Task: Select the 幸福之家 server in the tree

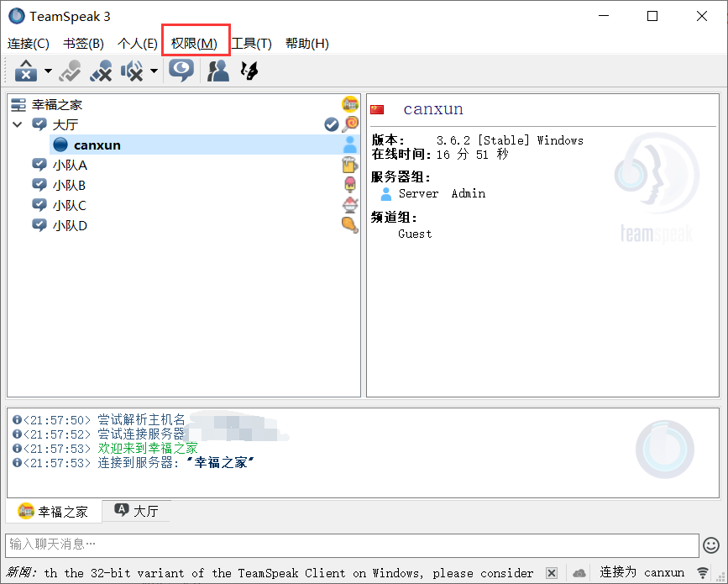Action: (57, 104)
